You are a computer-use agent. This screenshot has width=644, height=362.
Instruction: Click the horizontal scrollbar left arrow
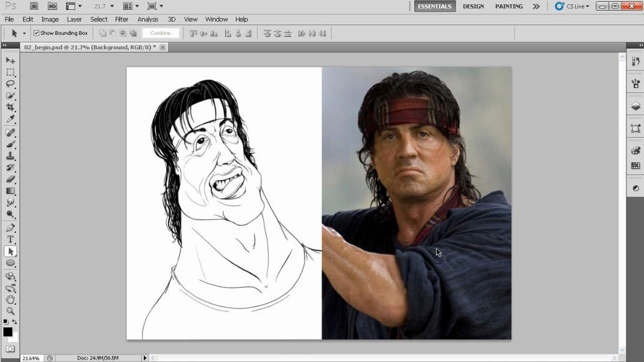(153, 358)
